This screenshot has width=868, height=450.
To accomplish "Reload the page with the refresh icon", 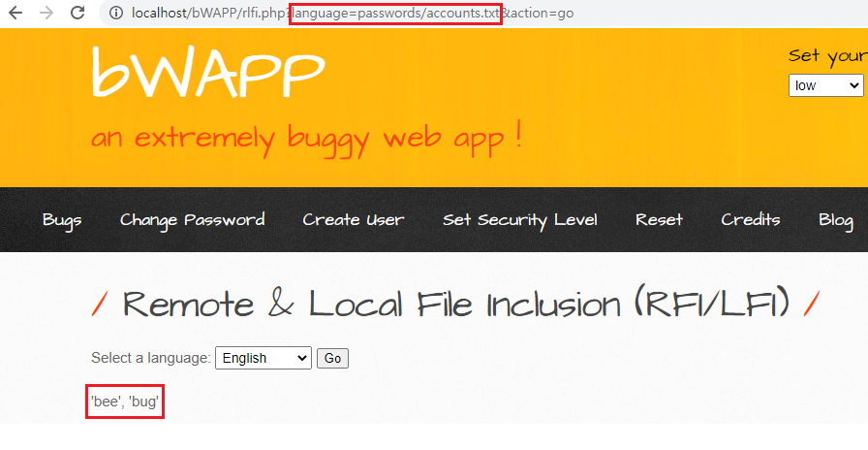I will pos(77,13).
